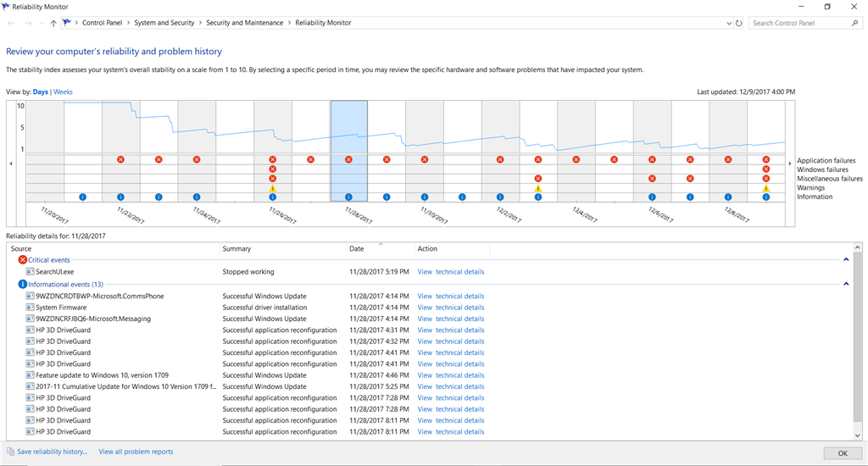Navigate to Control Panel breadcrumb

(103, 23)
